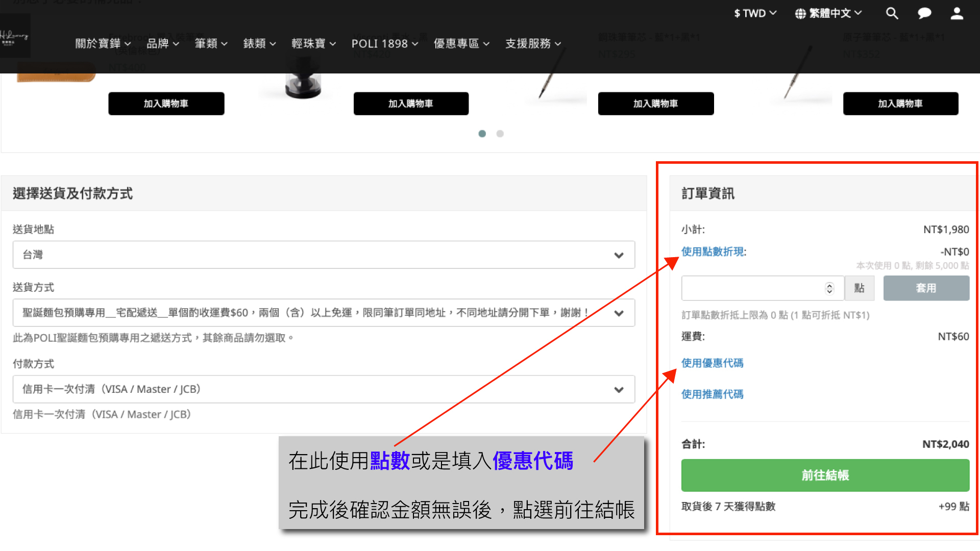Switch to second carousel page dot

click(x=500, y=134)
